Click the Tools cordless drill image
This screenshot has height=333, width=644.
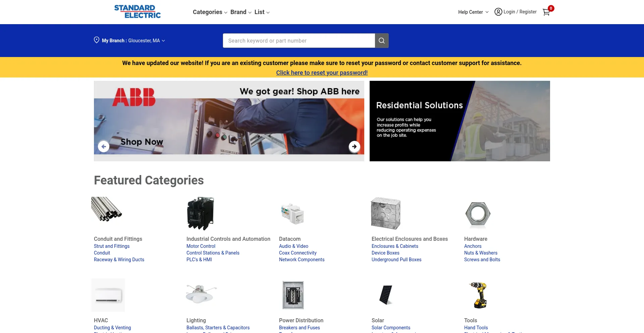point(479,295)
